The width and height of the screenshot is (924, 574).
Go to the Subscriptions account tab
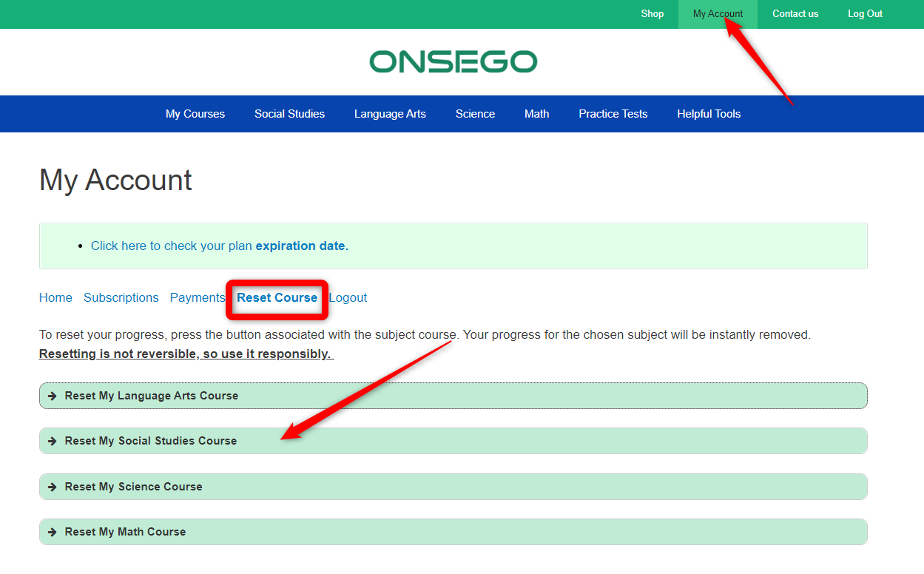coord(121,297)
